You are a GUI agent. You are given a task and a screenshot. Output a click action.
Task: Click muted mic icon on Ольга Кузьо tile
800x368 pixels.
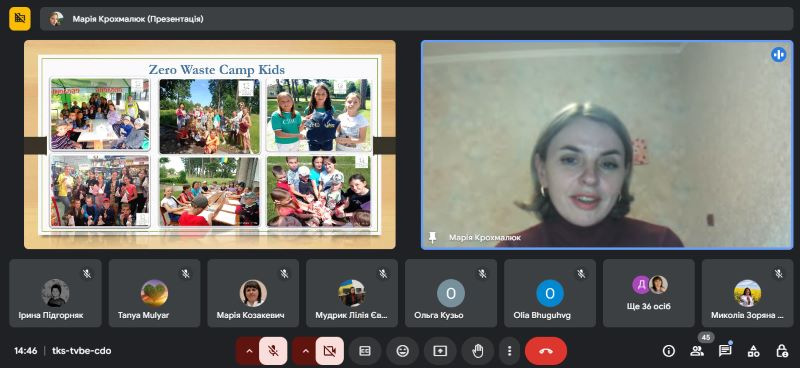coord(483,274)
